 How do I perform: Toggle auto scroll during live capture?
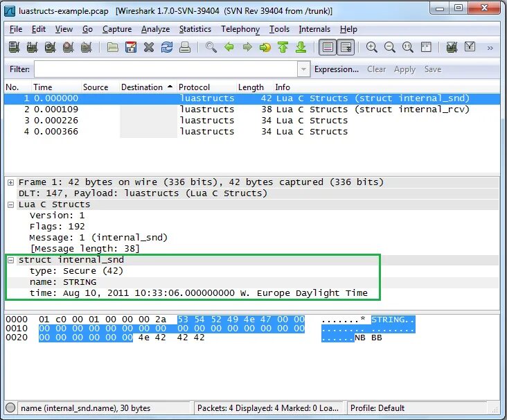(x=346, y=47)
